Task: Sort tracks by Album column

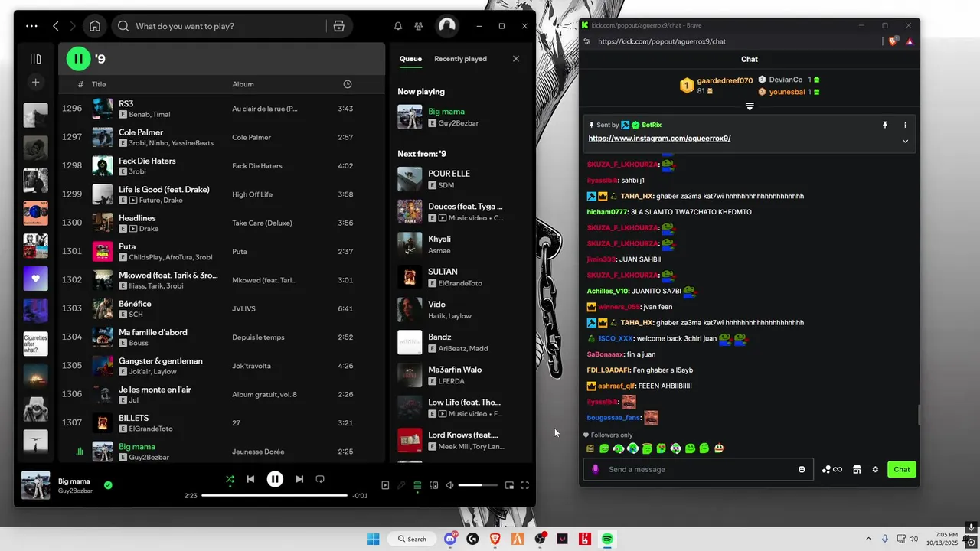Action: [x=243, y=84]
